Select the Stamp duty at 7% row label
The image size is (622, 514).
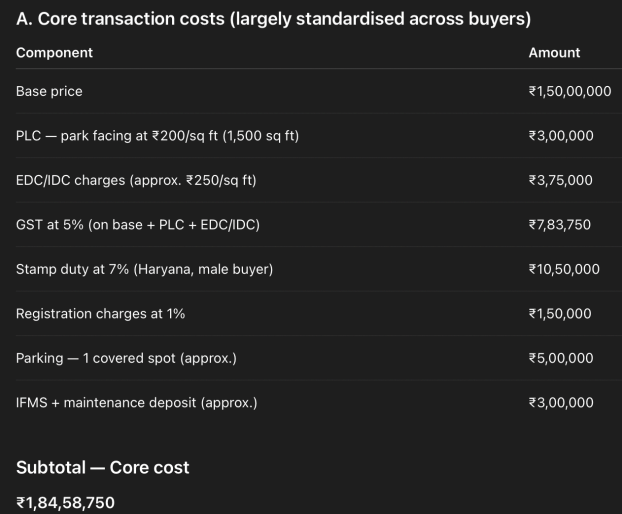click(144, 269)
